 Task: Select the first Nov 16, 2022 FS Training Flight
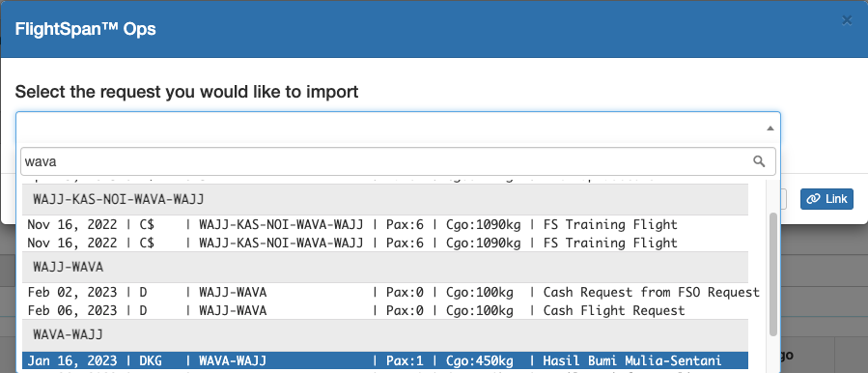[385, 224]
